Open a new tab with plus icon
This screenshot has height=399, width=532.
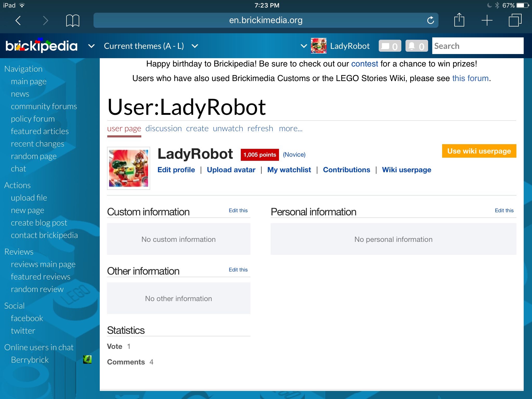coord(487,20)
